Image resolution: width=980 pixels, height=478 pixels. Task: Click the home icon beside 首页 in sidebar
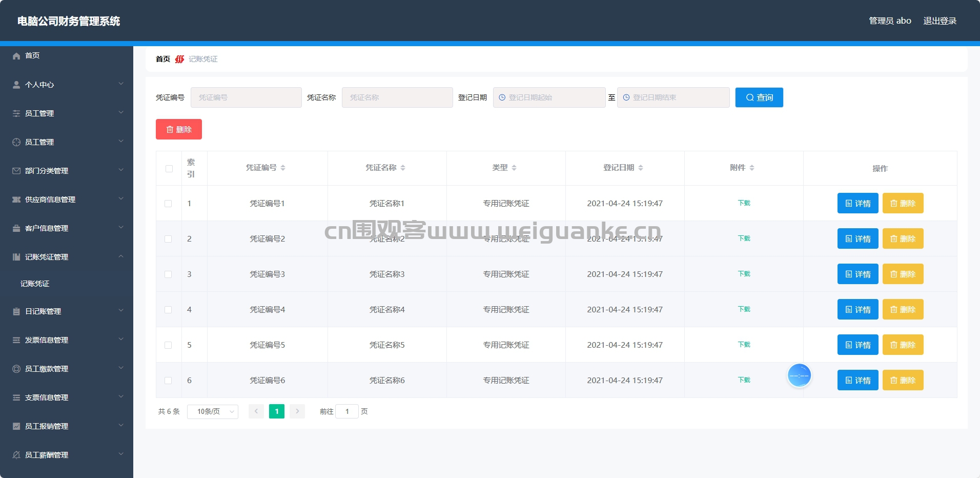tap(16, 56)
